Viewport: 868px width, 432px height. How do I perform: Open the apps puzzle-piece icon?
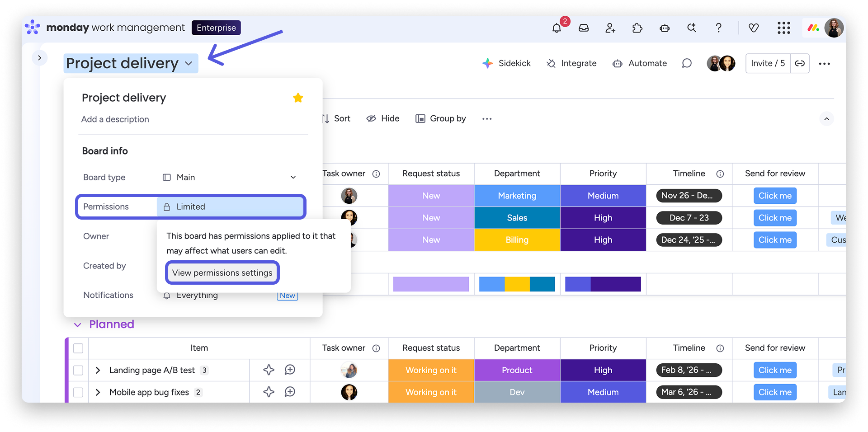[x=637, y=28]
